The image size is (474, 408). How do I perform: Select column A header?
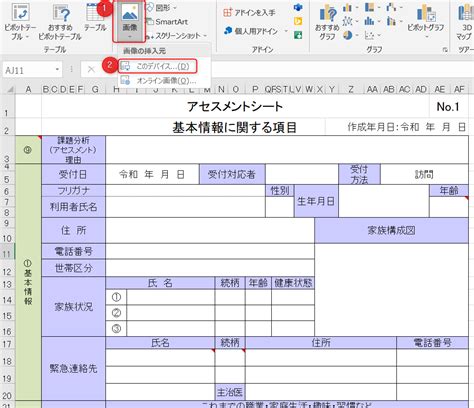click(28, 89)
